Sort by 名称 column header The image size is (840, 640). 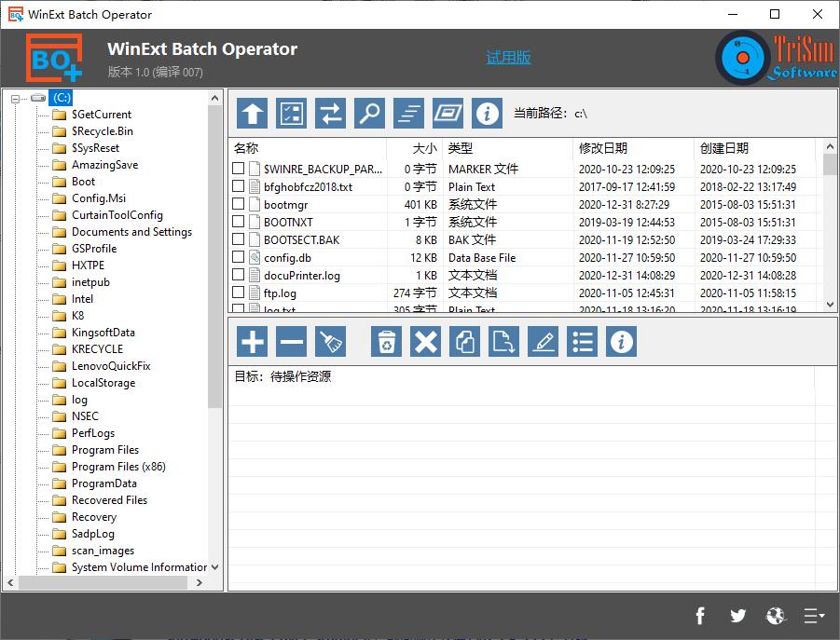tap(309, 148)
